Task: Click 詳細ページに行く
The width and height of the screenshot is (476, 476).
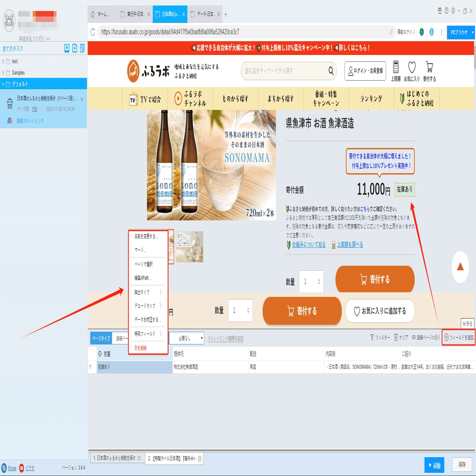Action: (x=426, y=337)
